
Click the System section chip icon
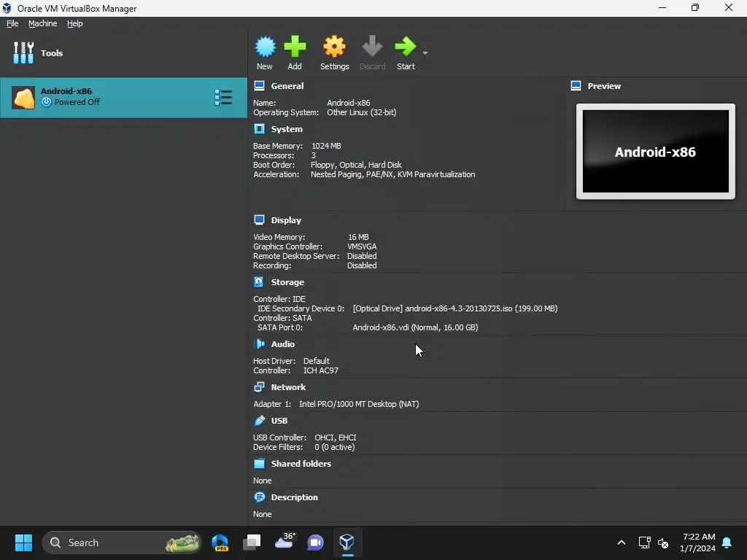pyautogui.click(x=259, y=129)
